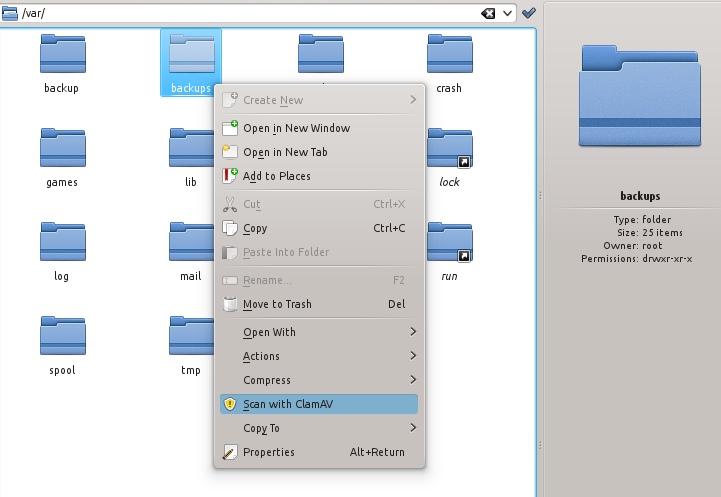Confirm location with the checkmark icon
Screen dimensions: 721x497
coord(529,13)
